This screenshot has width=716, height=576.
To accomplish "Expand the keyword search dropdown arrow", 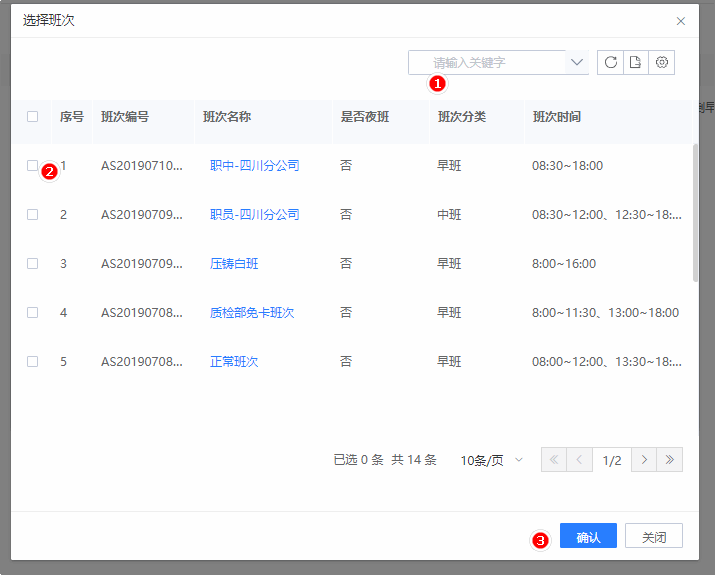I will click(577, 63).
